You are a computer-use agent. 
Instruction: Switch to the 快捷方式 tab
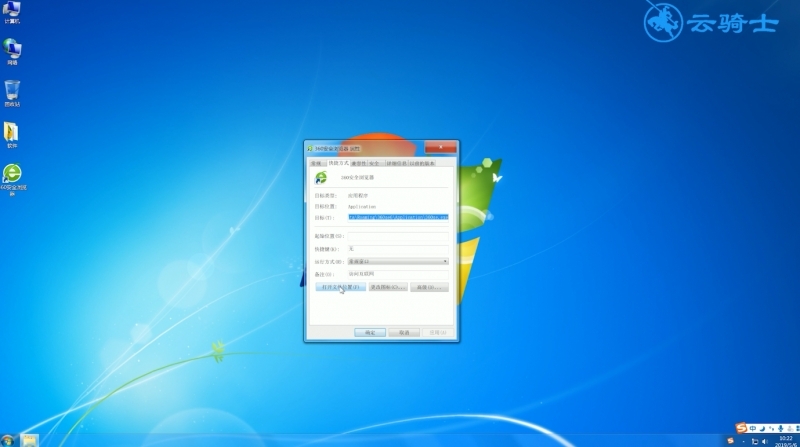(338, 163)
